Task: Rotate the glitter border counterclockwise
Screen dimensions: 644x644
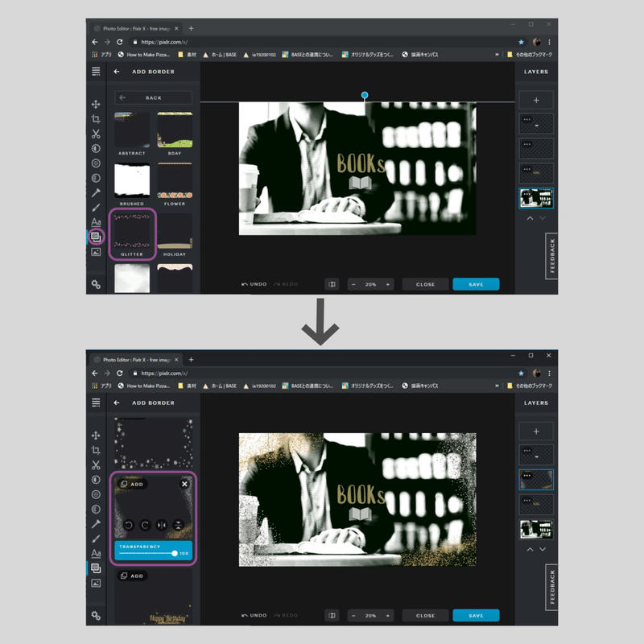Action: pos(129,525)
